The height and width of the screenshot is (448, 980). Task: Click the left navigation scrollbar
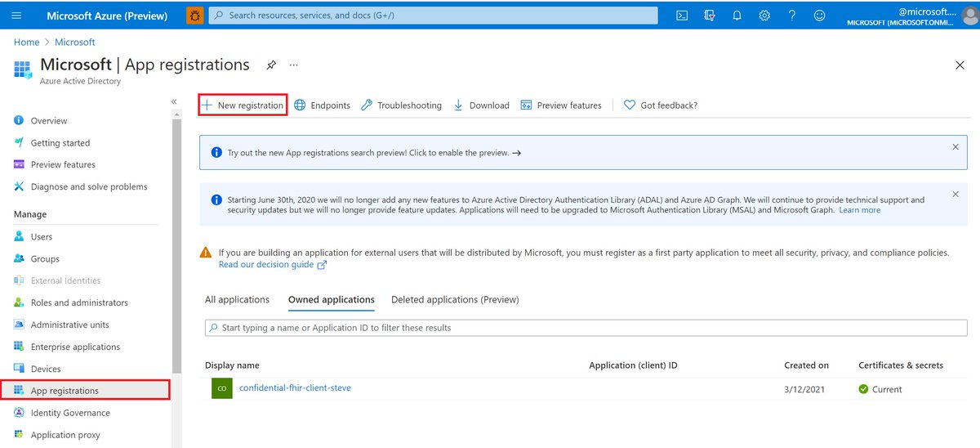pyautogui.click(x=177, y=245)
